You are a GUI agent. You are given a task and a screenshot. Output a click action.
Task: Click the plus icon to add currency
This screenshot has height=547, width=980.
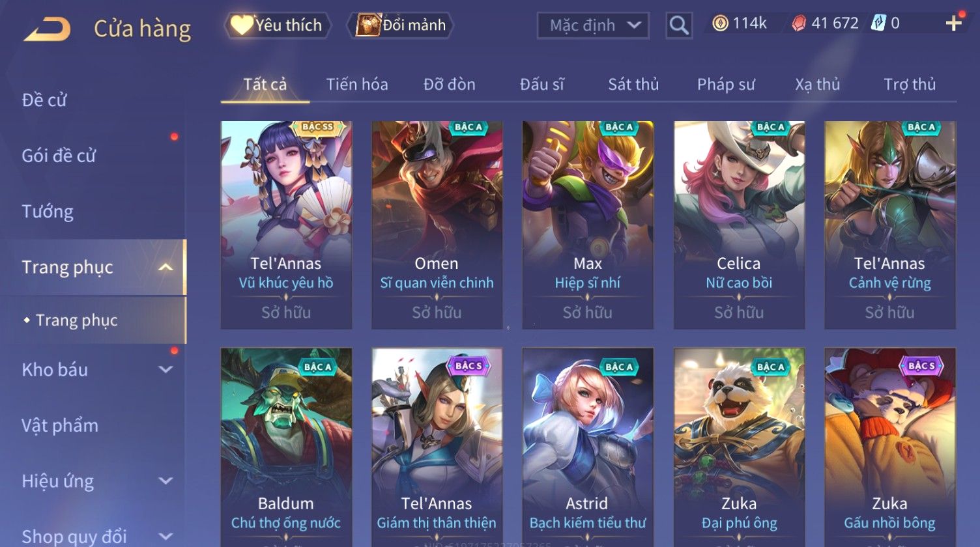point(953,23)
